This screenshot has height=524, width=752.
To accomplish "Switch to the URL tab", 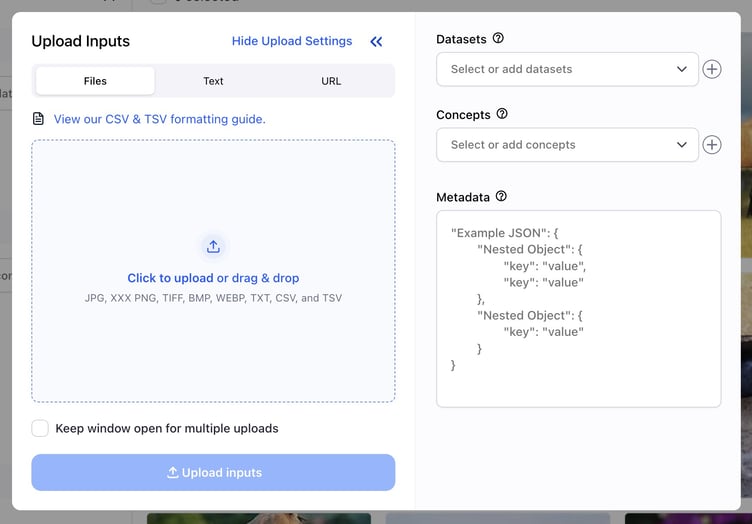I will pyautogui.click(x=331, y=81).
